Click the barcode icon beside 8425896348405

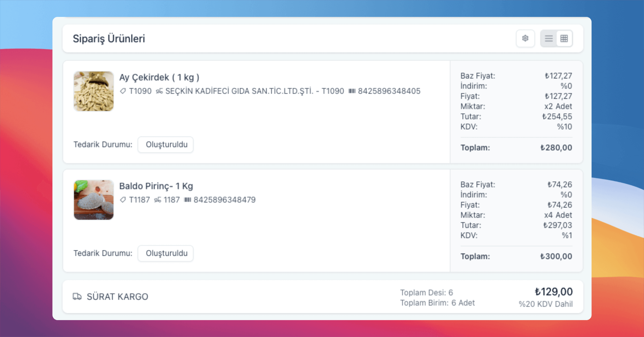[x=352, y=91]
